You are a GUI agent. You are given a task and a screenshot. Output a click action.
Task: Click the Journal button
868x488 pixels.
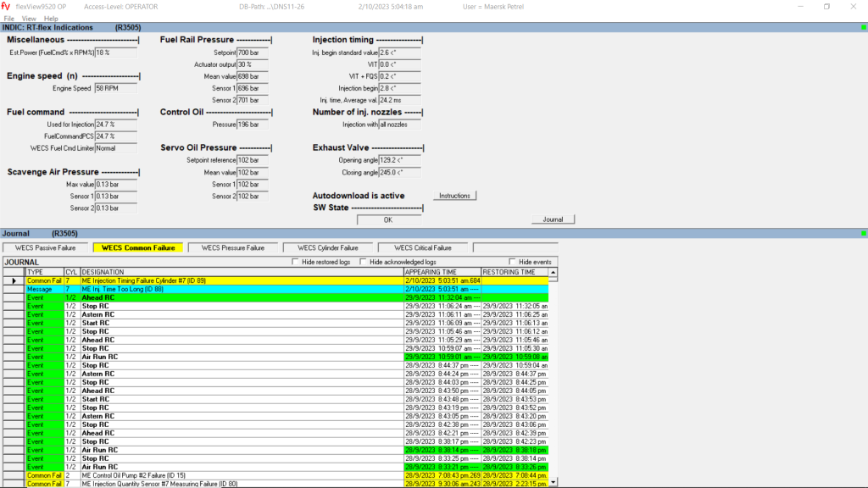click(x=553, y=219)
